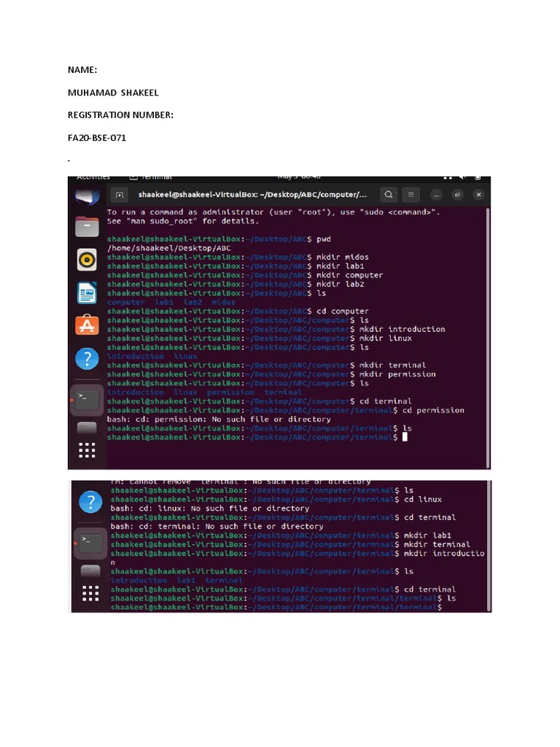The height and width of the screenshot is (747, 560).
Task: Maximize the terminal window
Action: click(457, 194)
